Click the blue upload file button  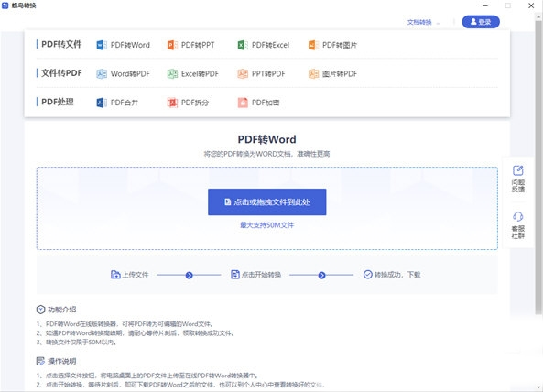pyautogui.click(x=267, y=201)
